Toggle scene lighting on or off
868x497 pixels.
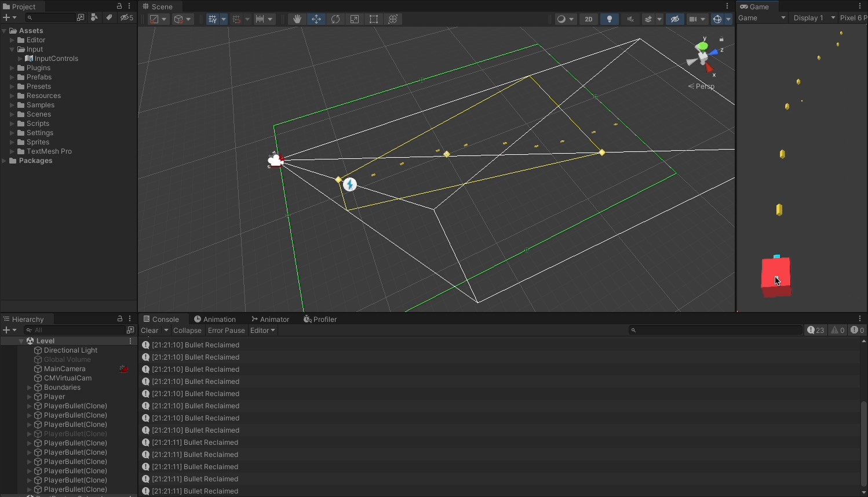point(610,19)
